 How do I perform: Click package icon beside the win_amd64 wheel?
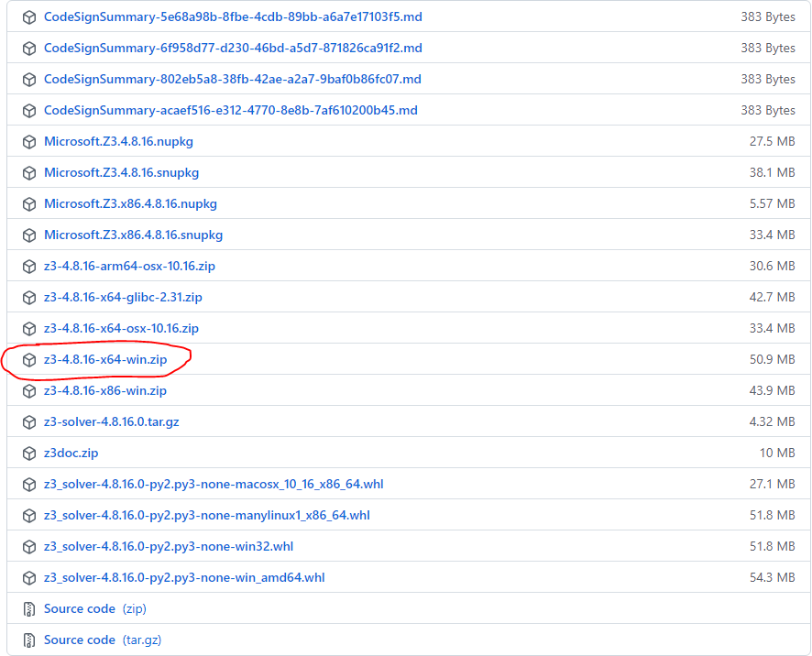click(29, 578)
